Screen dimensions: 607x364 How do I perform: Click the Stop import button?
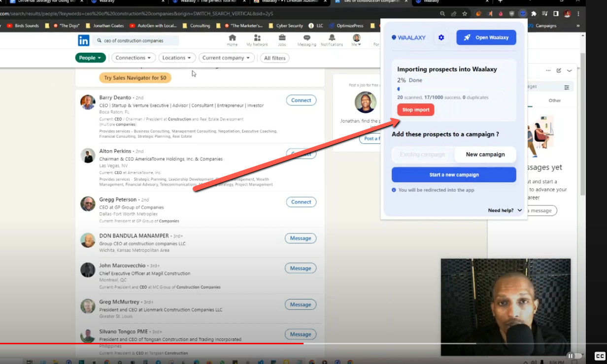click(415, 110)
